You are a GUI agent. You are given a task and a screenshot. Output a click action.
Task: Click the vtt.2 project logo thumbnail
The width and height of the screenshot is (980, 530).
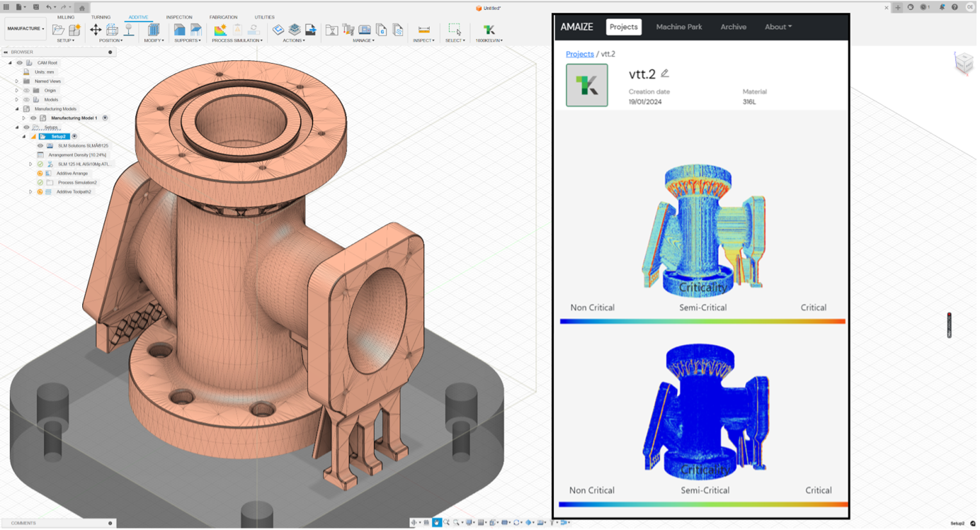click(x=586, y=85)
